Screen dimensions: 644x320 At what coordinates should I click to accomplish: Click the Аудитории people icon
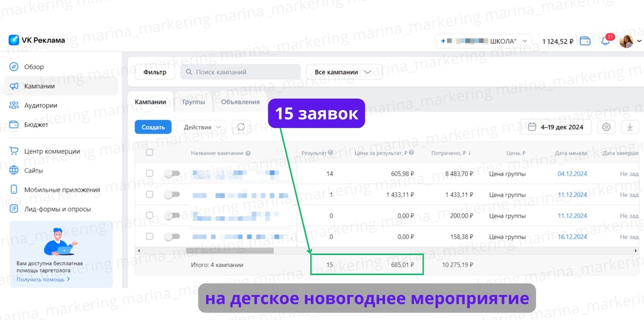(14, 106)
